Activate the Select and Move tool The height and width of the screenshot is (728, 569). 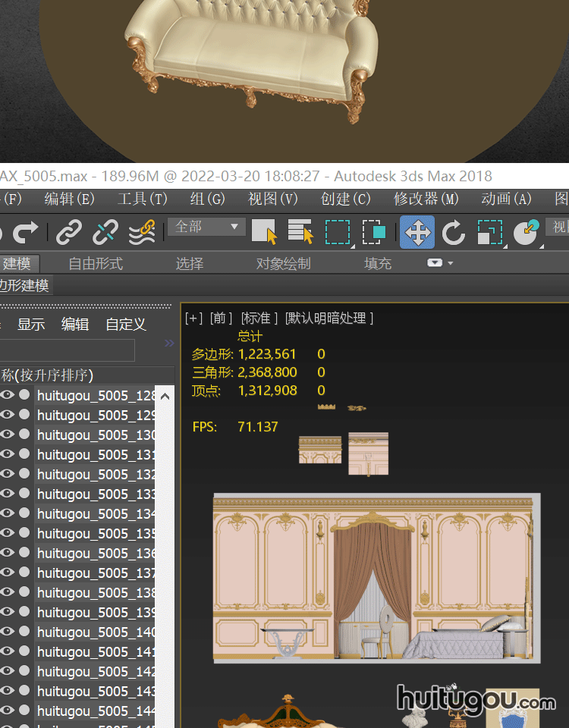pyautogui.click(x=417, y=232)
